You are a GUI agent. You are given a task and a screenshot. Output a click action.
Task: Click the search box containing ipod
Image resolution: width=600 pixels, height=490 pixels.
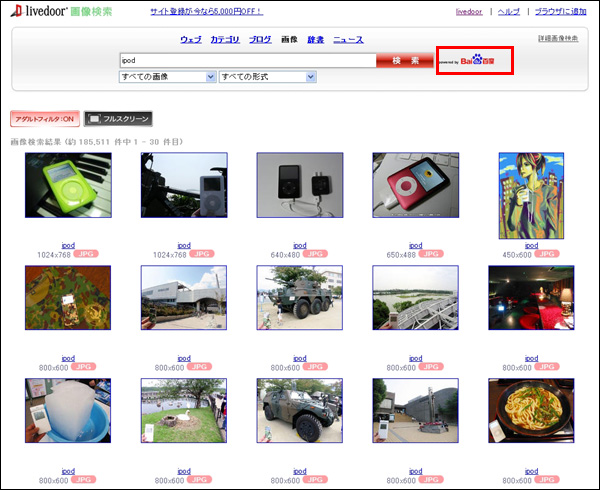(247, 61)
